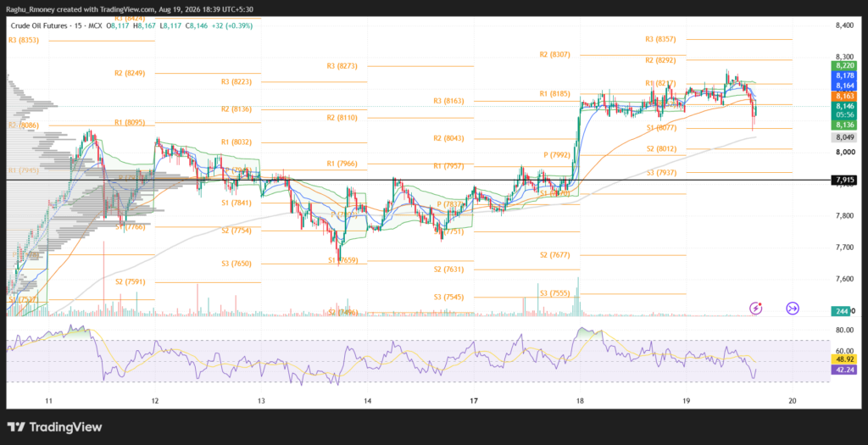The height and width of the screenshot is (445, 868).
Task: Click the purple lightning bolt icon
Action: pyautogui.click(x=756, y=309)
